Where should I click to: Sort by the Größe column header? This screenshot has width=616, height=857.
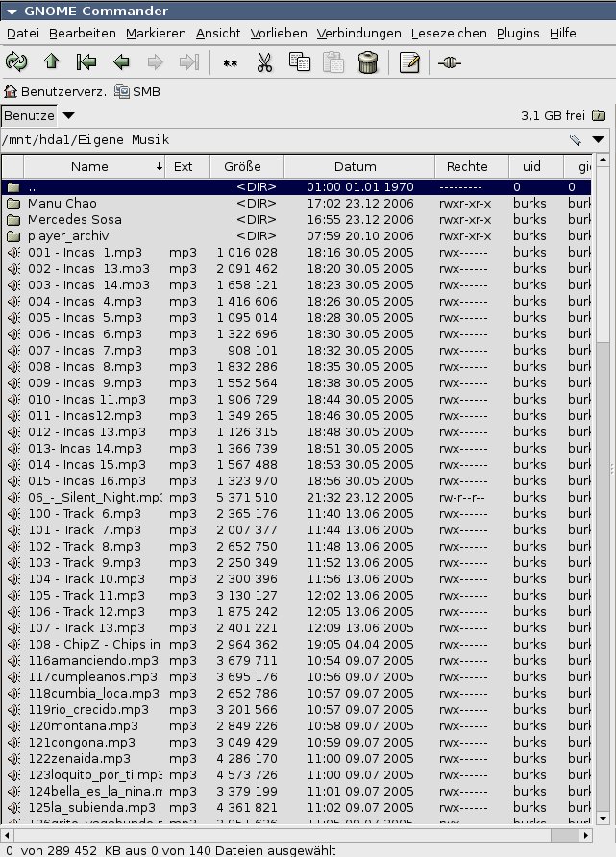point(247,167)
